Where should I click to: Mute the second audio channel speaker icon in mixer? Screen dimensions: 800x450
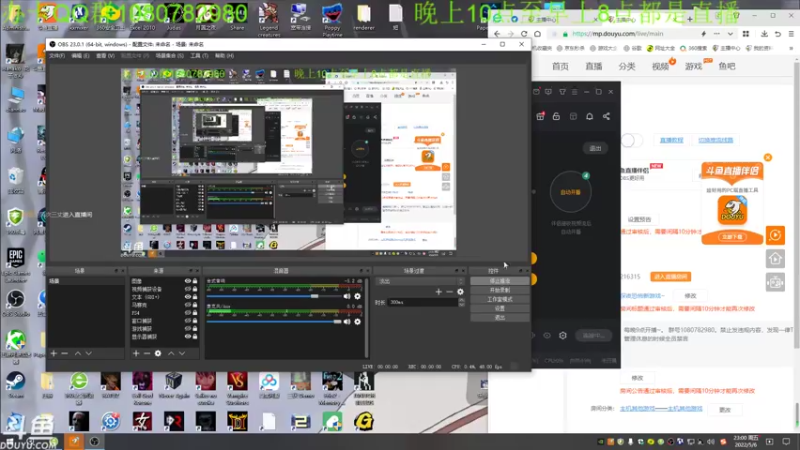click(x=347, y=321)
